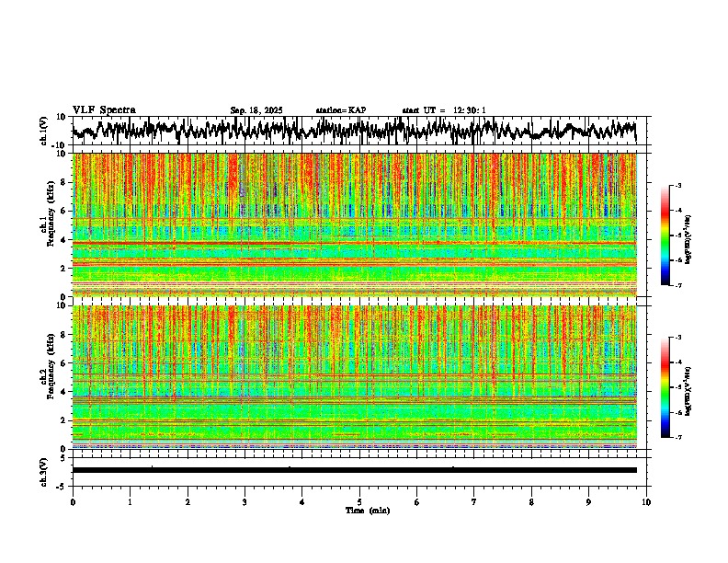
Task: Click the 'ch.1(V)' waveform axis label
Action: [44, 131]
